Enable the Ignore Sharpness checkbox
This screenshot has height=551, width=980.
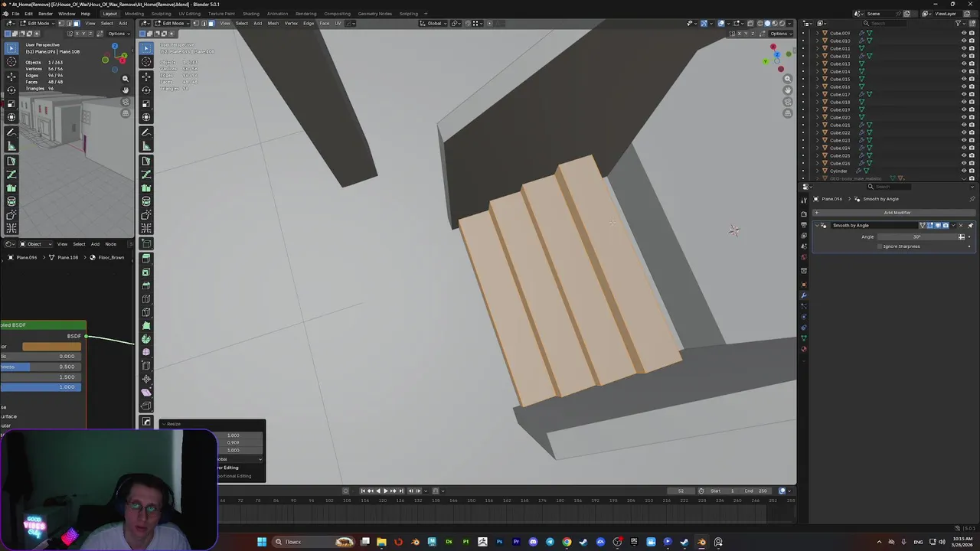880,246
